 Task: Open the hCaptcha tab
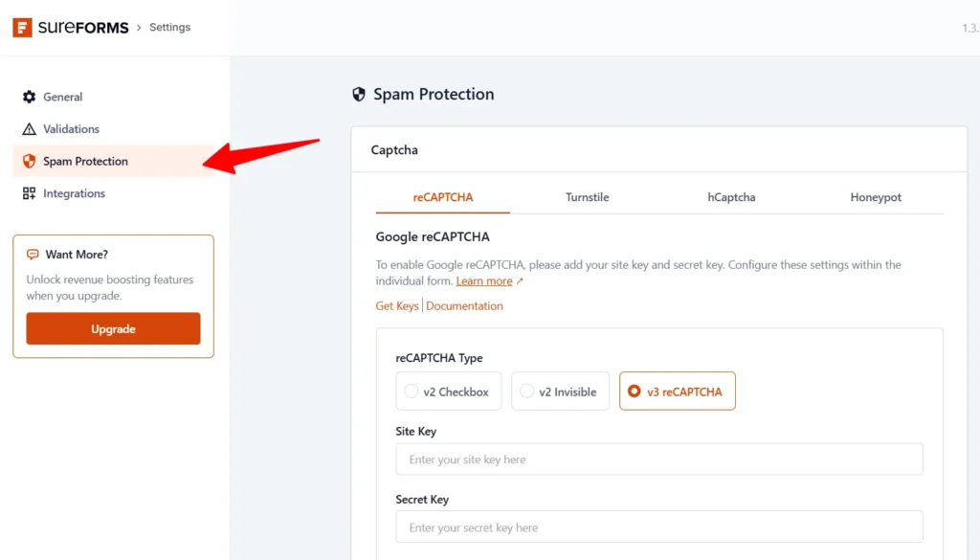click(731, 197)
